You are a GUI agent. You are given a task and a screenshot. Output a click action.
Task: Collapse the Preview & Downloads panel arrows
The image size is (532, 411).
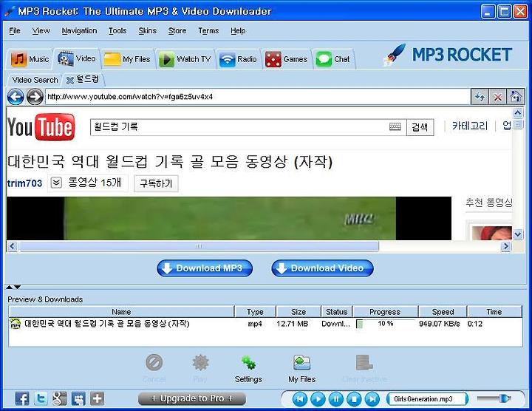tap(13, 288)
